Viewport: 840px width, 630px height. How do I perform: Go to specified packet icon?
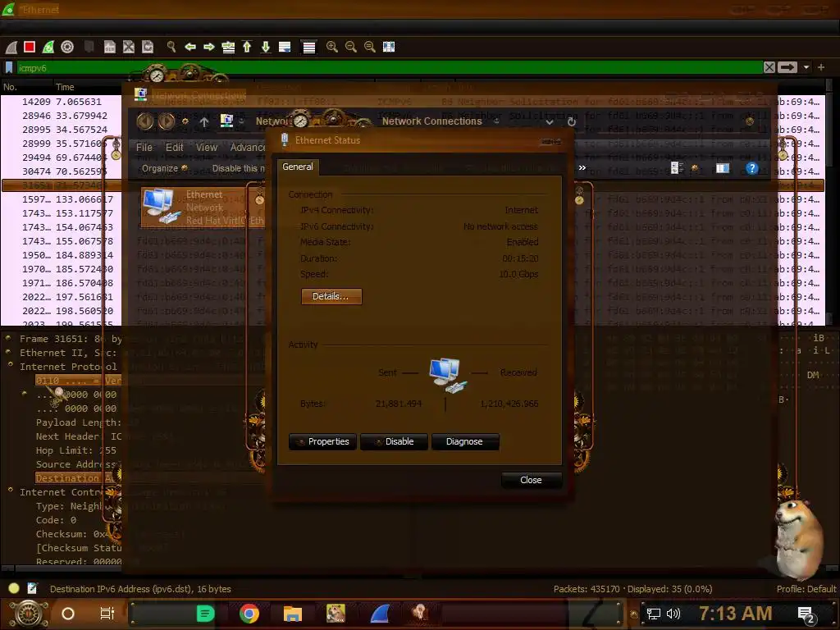click(x=228, y=47)
